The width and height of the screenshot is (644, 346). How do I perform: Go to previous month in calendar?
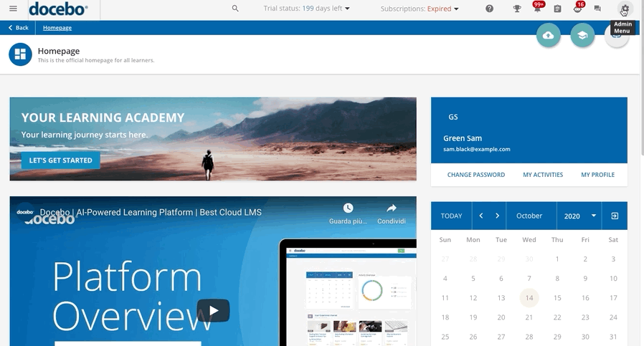point(481,216)
